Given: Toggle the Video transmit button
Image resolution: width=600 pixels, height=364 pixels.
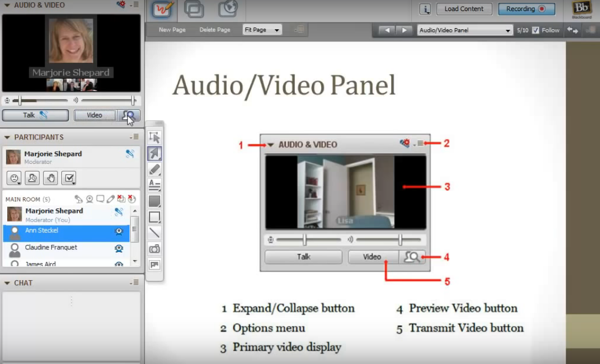Looking at the screenshot, I should [x=95, y=115].
